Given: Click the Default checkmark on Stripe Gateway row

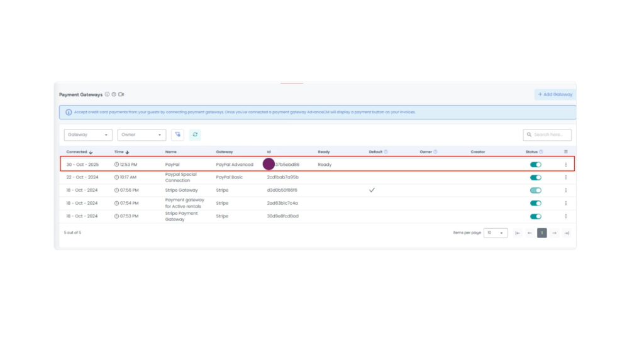Looking at the screenshot, I should pyautogui.click(x=372, y=190).
